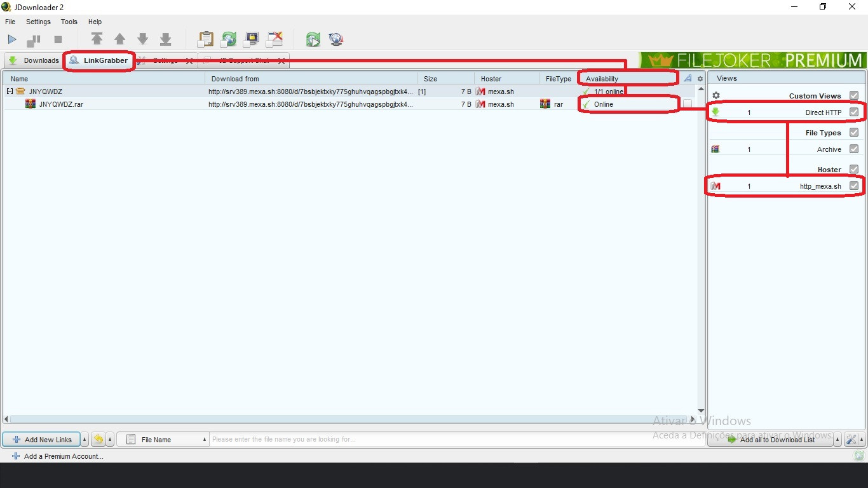
Task: Switch to the Downloads tab
Action: coord(33,60)
